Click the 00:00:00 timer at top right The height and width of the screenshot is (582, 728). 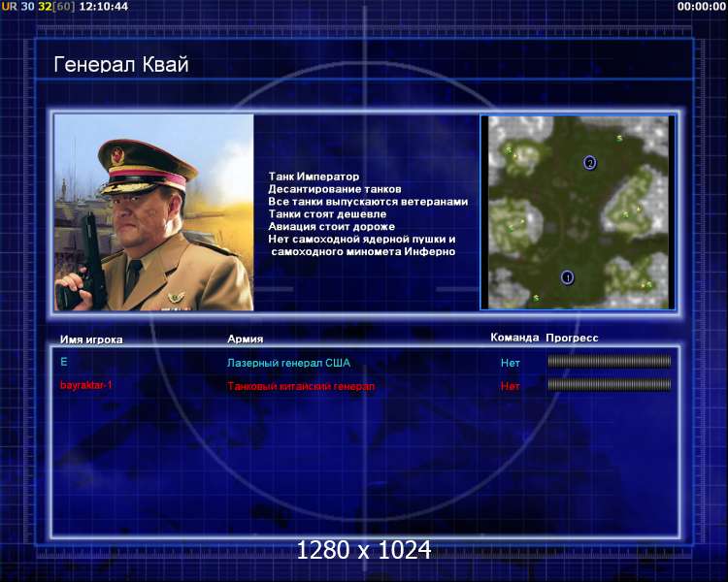tap(701, 7)
